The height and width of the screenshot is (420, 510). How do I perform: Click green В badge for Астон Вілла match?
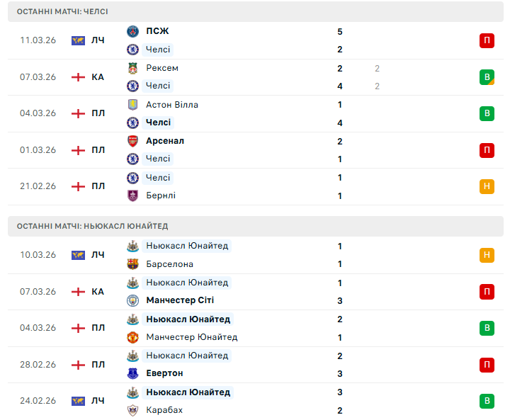(x=487, y=113)
